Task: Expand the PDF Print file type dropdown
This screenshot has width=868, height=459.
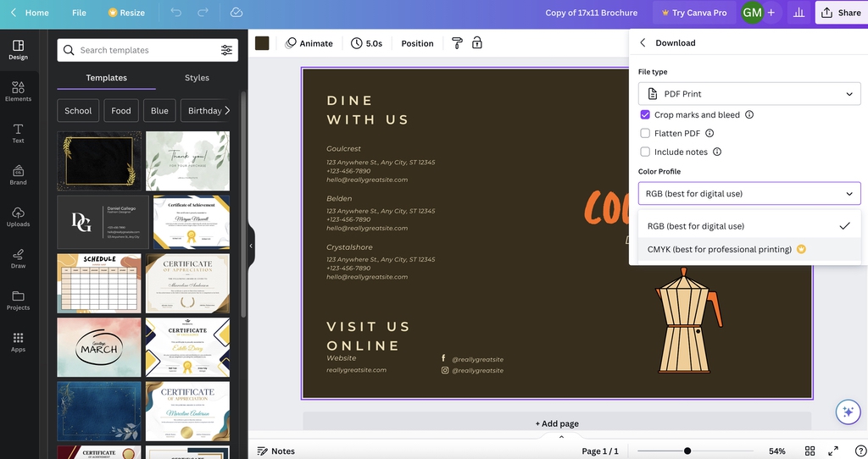Action: tap(749, 94)
